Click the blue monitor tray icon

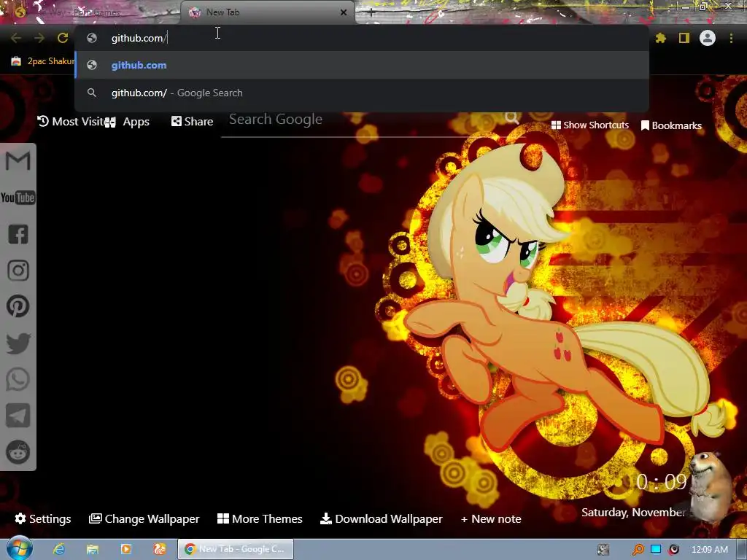[x=656, y=549]
